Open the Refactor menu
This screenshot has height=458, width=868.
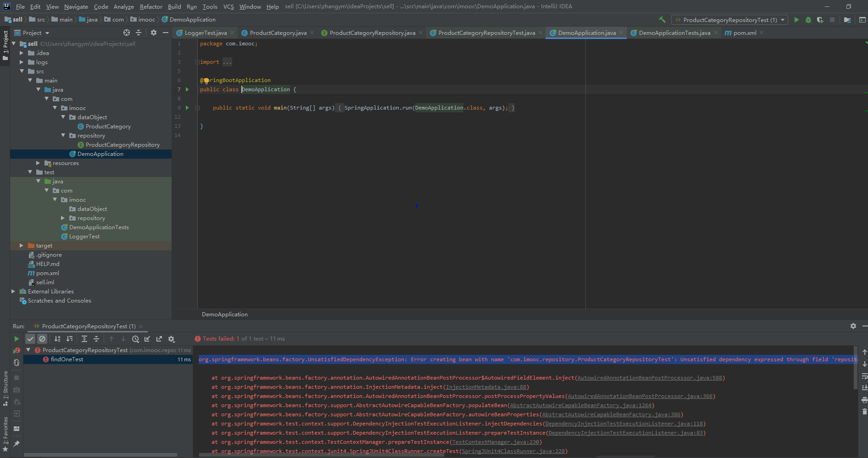coord(151,6)
